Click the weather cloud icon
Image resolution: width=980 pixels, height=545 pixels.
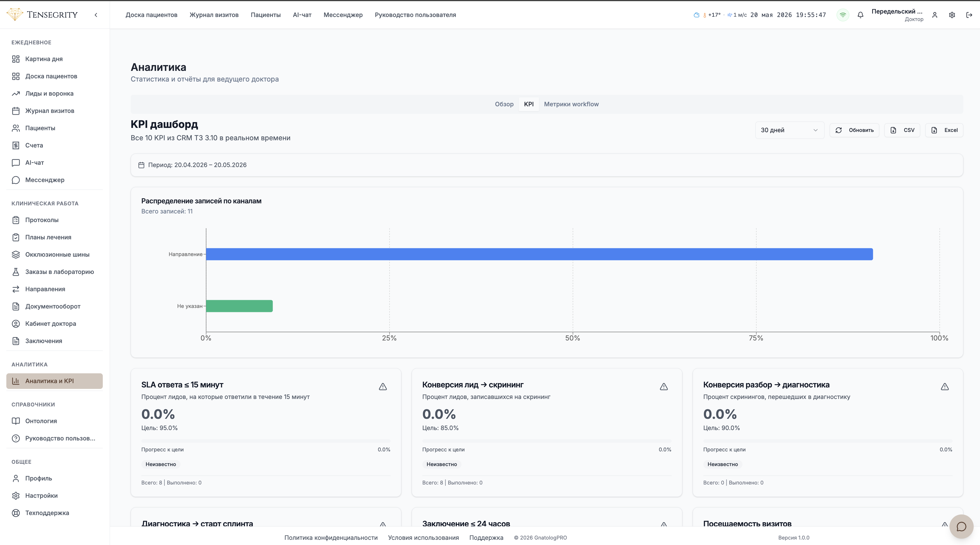coord(696,15)
